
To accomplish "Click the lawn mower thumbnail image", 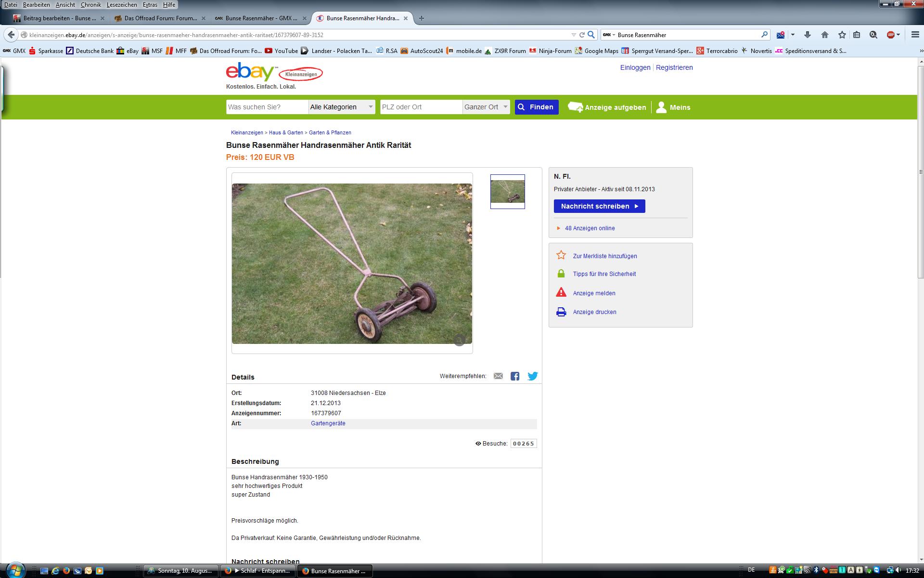I will [x=507, y=192].
